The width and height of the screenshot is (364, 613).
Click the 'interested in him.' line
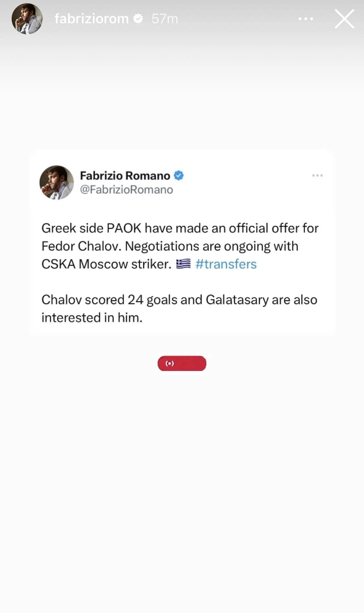point(92,318)
